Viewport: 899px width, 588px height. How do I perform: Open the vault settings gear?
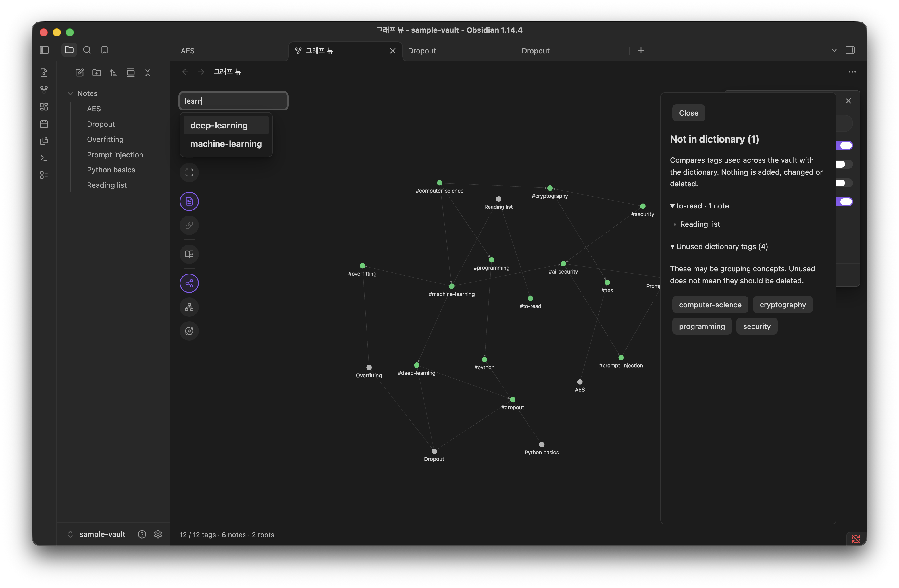click(x=158, y=534)
